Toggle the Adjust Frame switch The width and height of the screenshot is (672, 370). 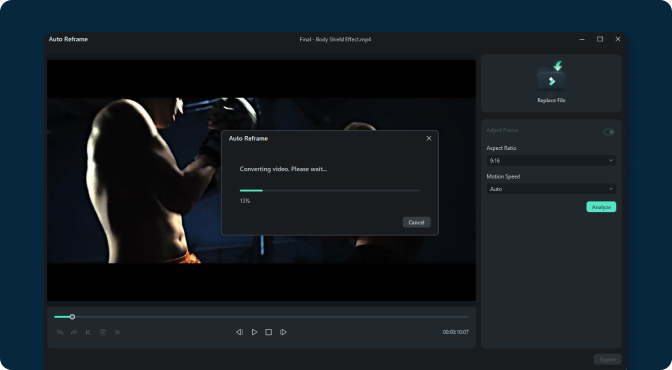pyautogui.click(x=609, y=132)
